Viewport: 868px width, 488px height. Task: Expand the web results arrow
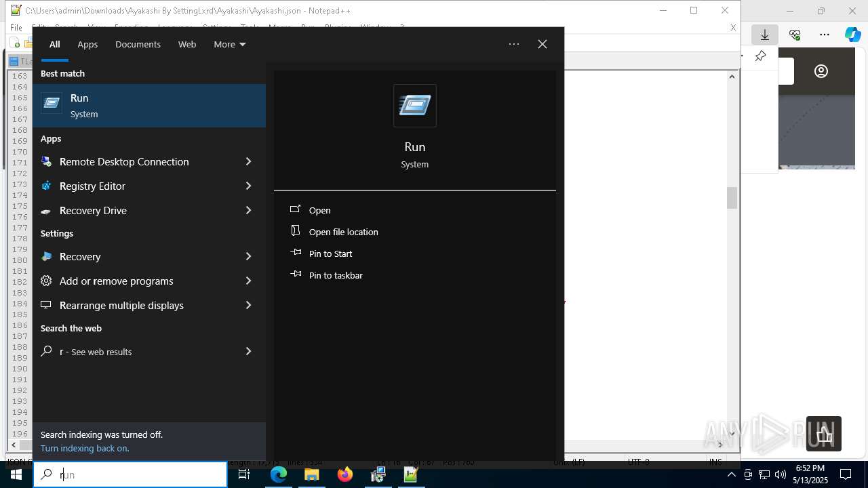(248, 351)
